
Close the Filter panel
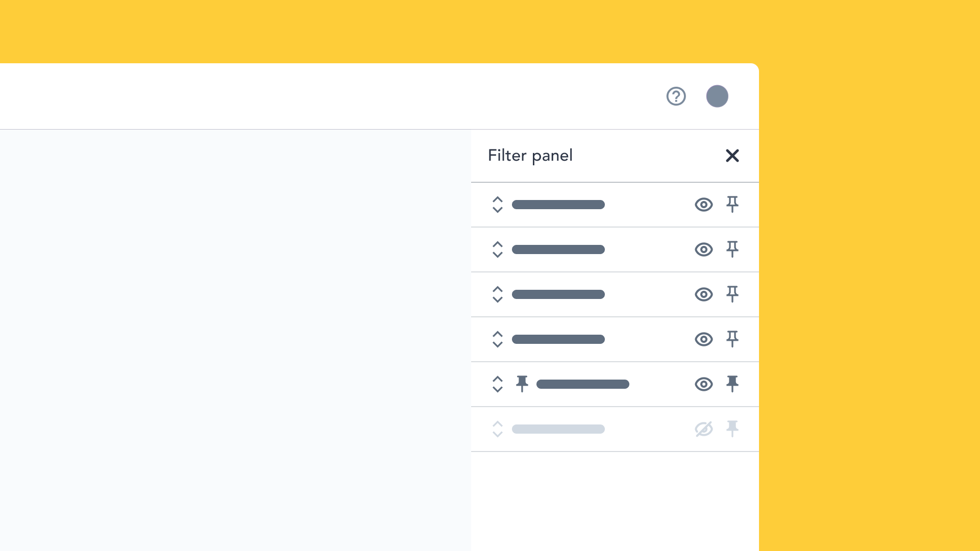[x=732, y=156]
